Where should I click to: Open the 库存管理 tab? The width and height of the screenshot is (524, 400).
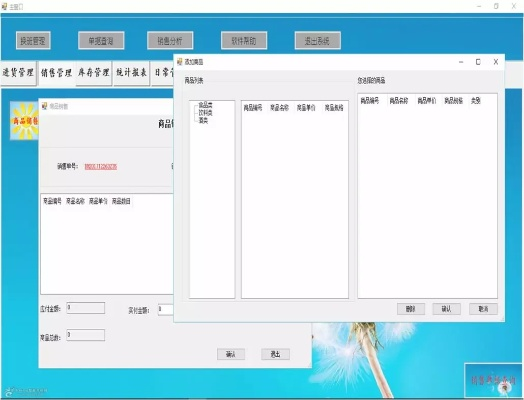coord(94,73)
